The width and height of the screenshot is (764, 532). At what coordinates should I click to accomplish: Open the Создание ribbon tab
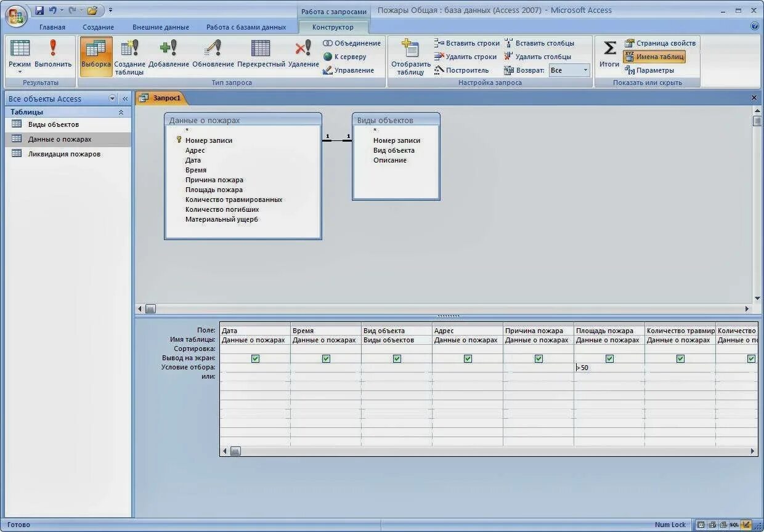99,27
